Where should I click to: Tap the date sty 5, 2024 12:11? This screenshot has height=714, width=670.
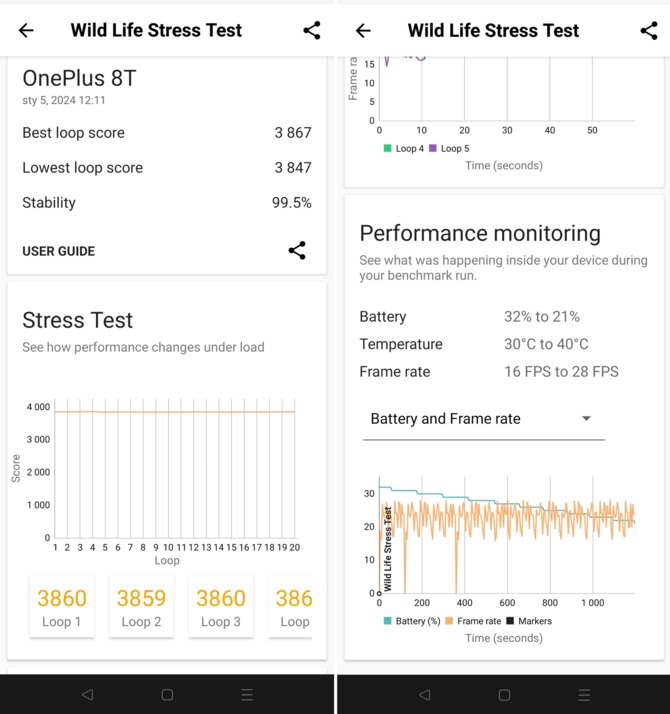coord(64,100)
